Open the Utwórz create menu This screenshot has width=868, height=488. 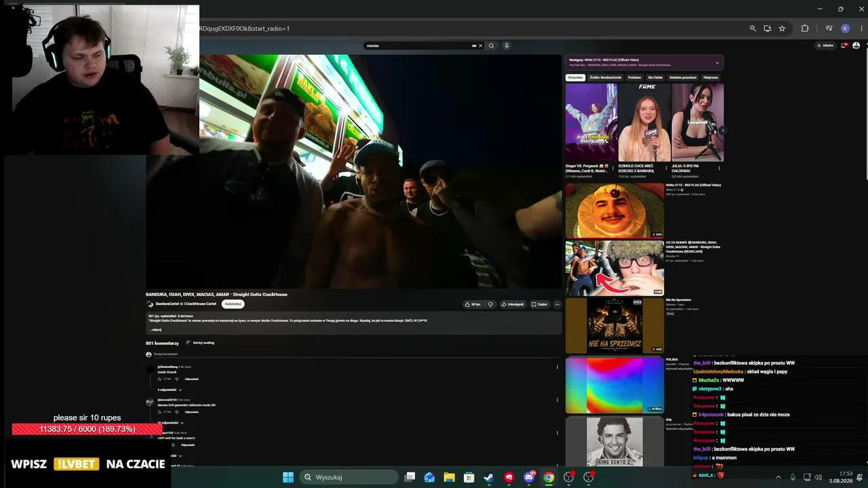click(825, 45)
